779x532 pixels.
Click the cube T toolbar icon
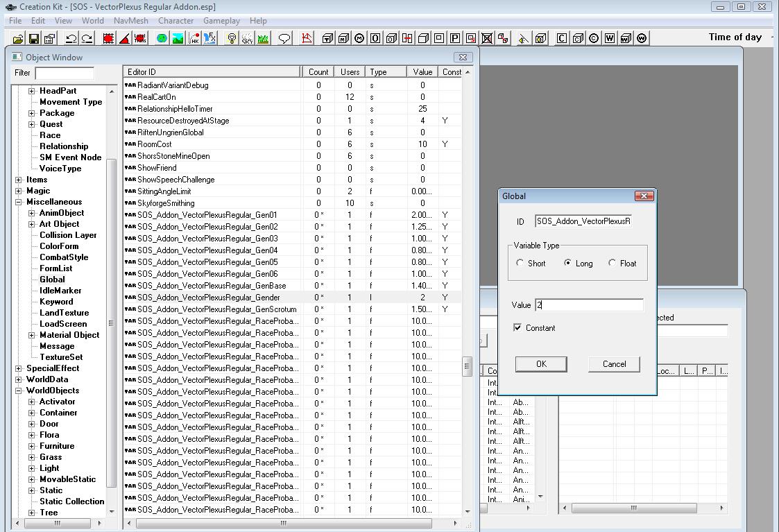click(x=328, y=38)
